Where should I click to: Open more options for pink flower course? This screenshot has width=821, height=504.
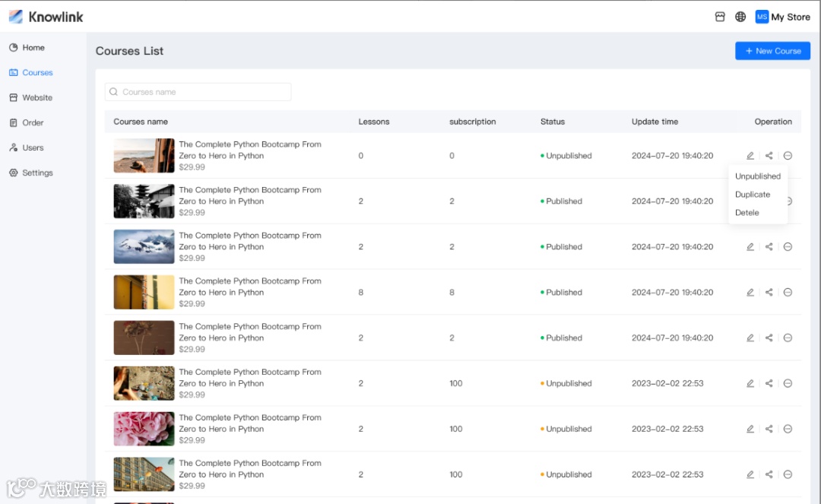pos(788,430)
